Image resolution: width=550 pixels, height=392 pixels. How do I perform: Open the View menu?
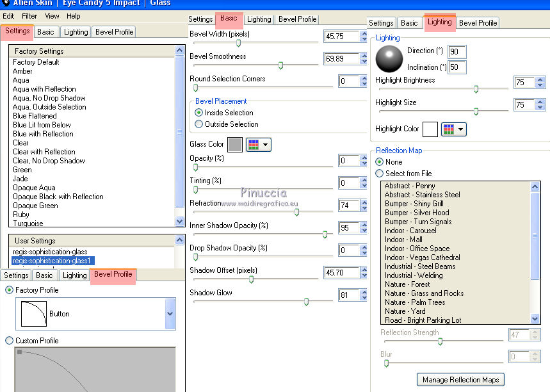[52, 16]
